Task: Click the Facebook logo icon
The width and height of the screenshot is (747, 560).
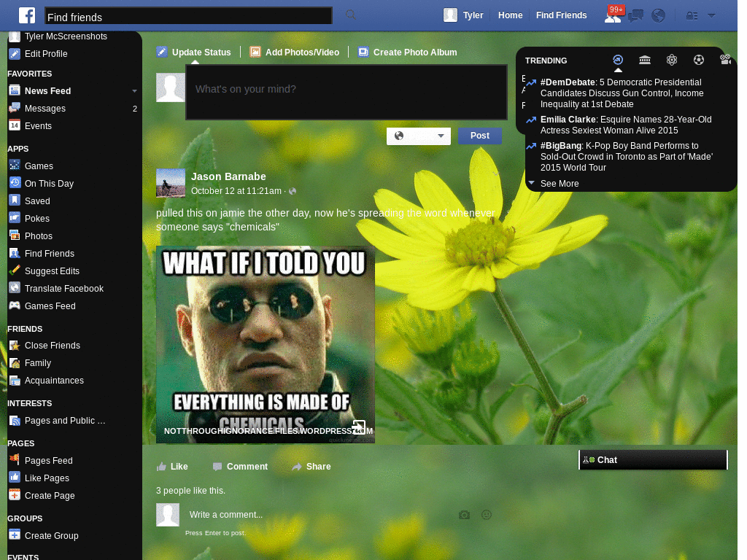Action: click(x=27, y=15)
